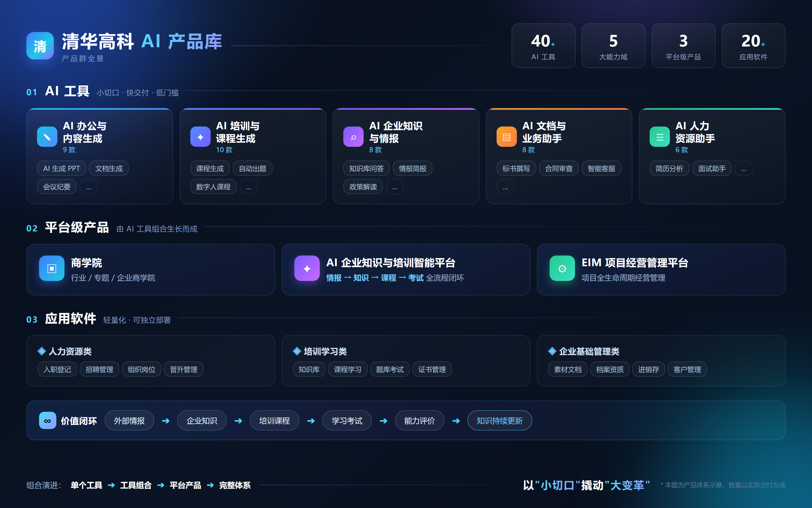
Task: Click the arrow between 单个工具 and 工具组合
Action: tap(111, 485)
